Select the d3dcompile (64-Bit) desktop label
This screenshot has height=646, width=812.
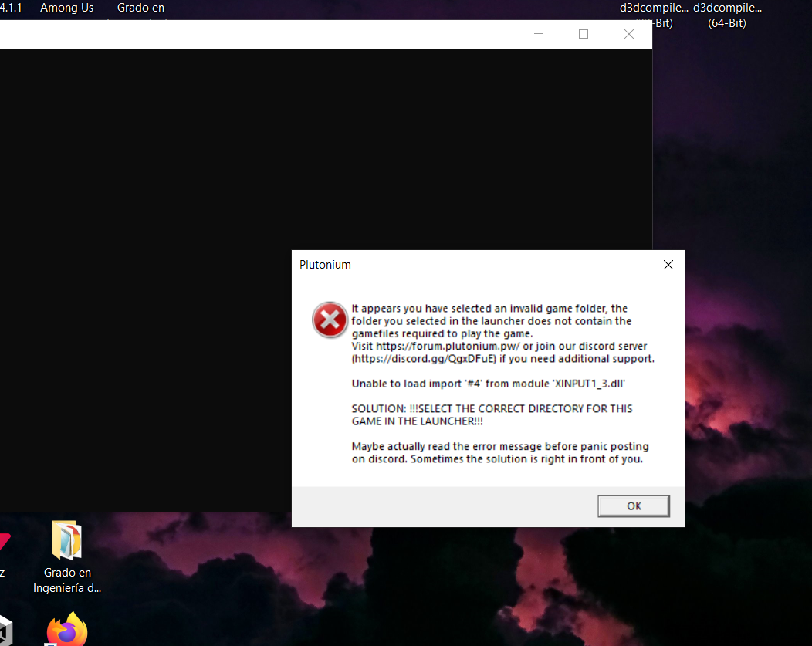pyautogui.click(x=727, y=15)
